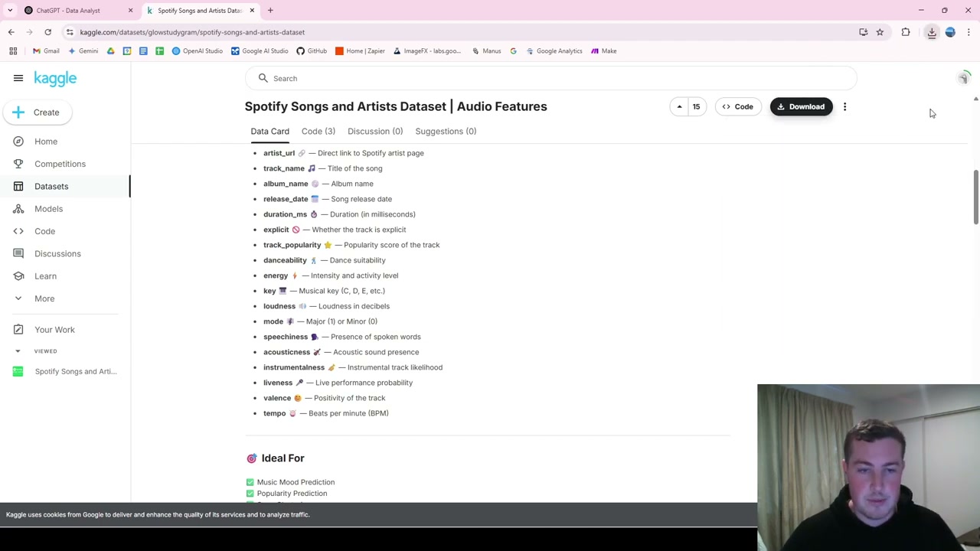Reload the current page
Viewport: 980px width, 551px height.
click(47, 32)
